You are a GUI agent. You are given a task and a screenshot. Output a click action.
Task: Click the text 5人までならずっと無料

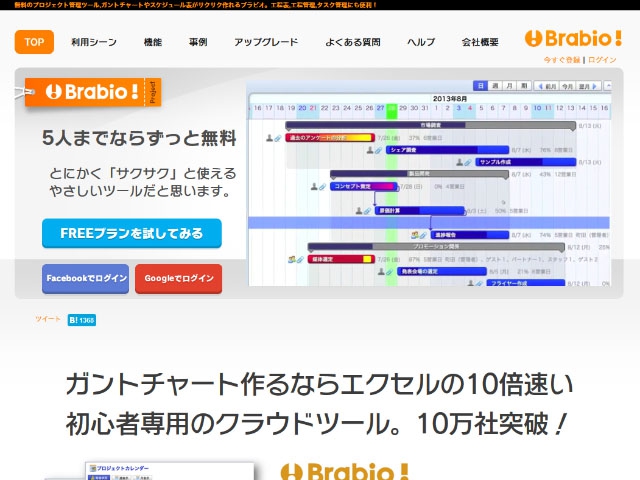click(139, 138)
